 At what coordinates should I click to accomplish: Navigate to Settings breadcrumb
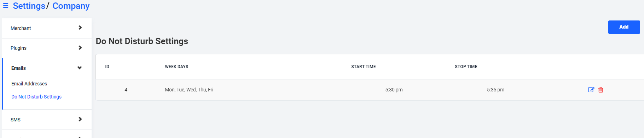point(29,6)
